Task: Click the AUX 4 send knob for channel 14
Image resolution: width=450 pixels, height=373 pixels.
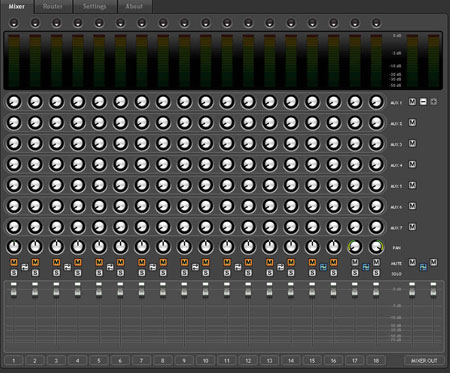Action: pyautogui.click(x=291, y=164)
